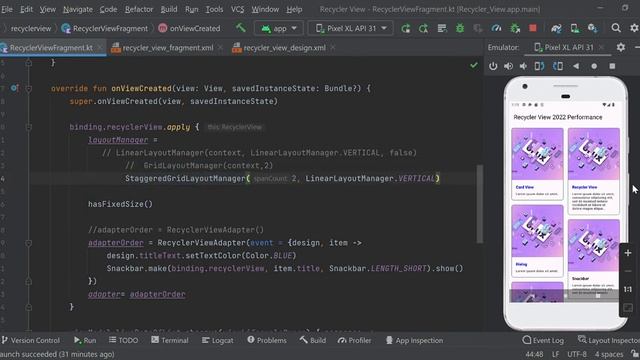Open the Problems tool window

tap(267, 340)
